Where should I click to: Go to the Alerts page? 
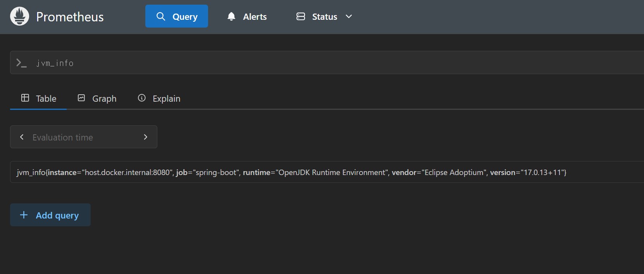pos(247,16)
